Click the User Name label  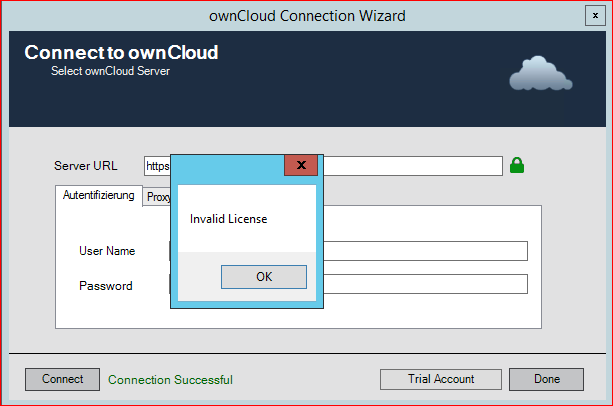click(107, 251)
